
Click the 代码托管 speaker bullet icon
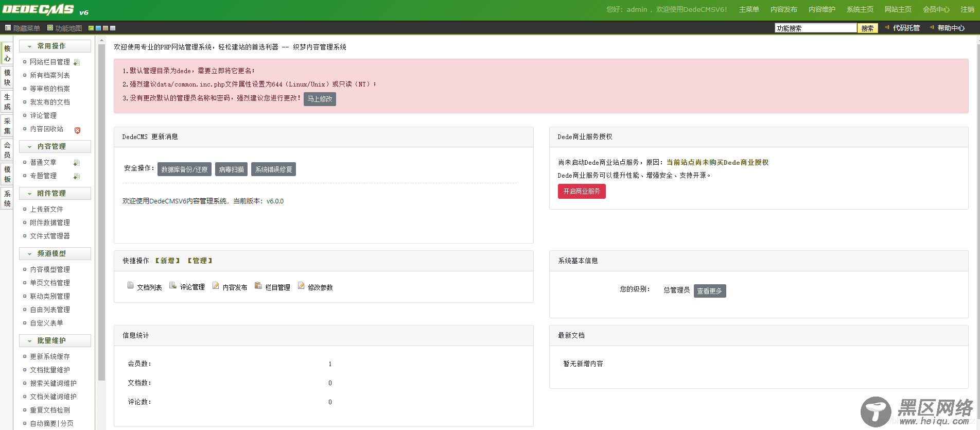pos(887,27)
